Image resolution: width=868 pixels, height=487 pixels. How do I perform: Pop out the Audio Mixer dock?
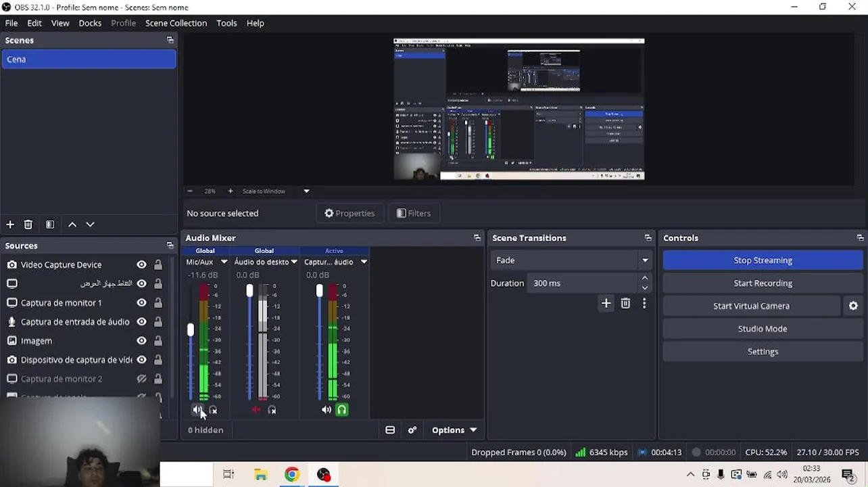477,238
